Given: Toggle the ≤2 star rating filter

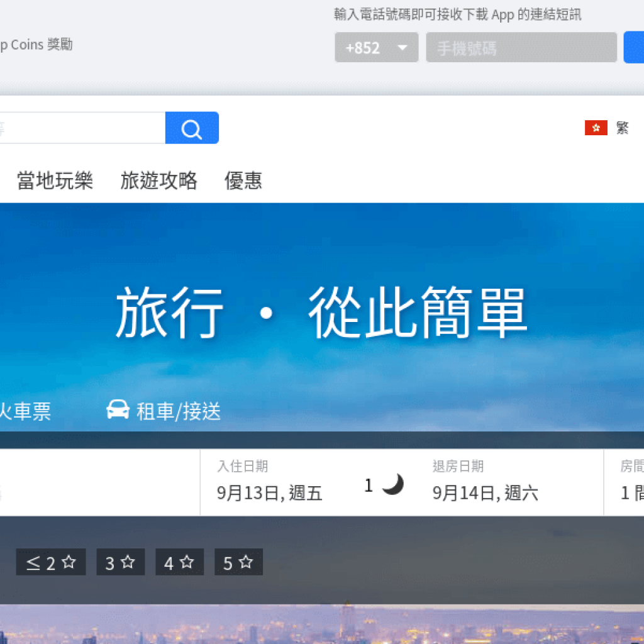Looking at the screenshot, I should [50, 562].
